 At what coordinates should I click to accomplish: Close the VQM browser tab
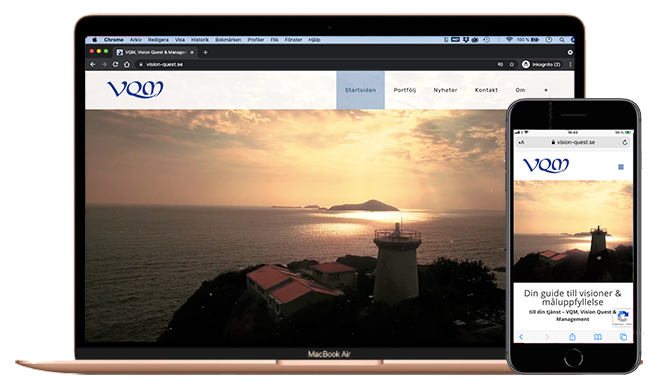[x=192, y=52]
